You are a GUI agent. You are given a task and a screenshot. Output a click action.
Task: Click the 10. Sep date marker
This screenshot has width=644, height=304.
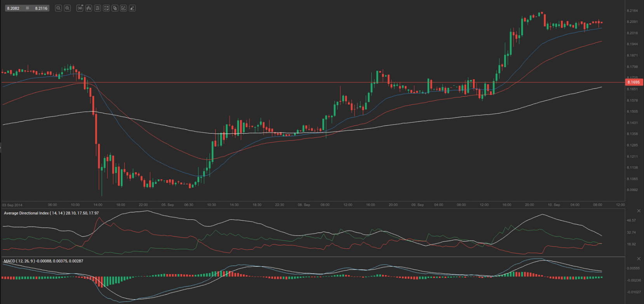click(x=554, y=205)
